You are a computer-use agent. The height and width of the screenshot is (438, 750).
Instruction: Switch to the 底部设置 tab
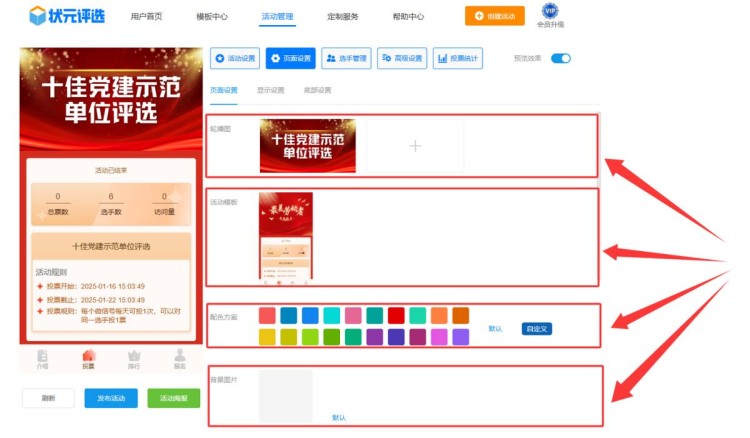tap(317, 90)
